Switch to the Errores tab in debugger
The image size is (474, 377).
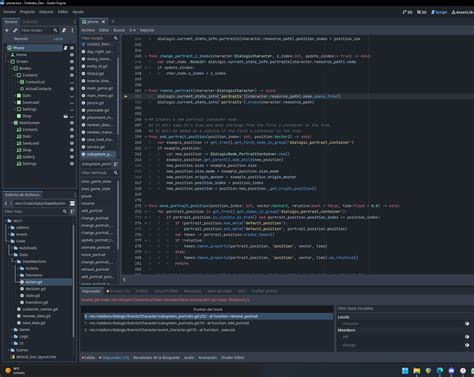click(119, 291)
